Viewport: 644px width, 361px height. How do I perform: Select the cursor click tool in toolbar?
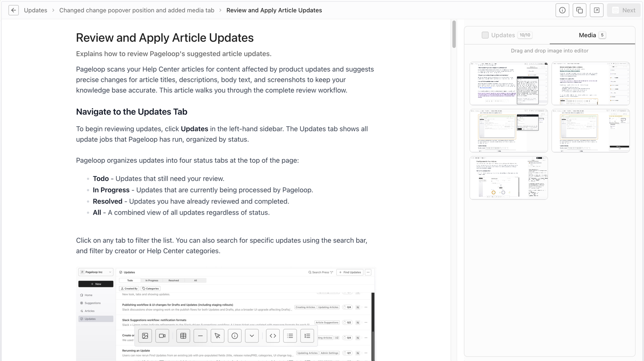point(218,336)
